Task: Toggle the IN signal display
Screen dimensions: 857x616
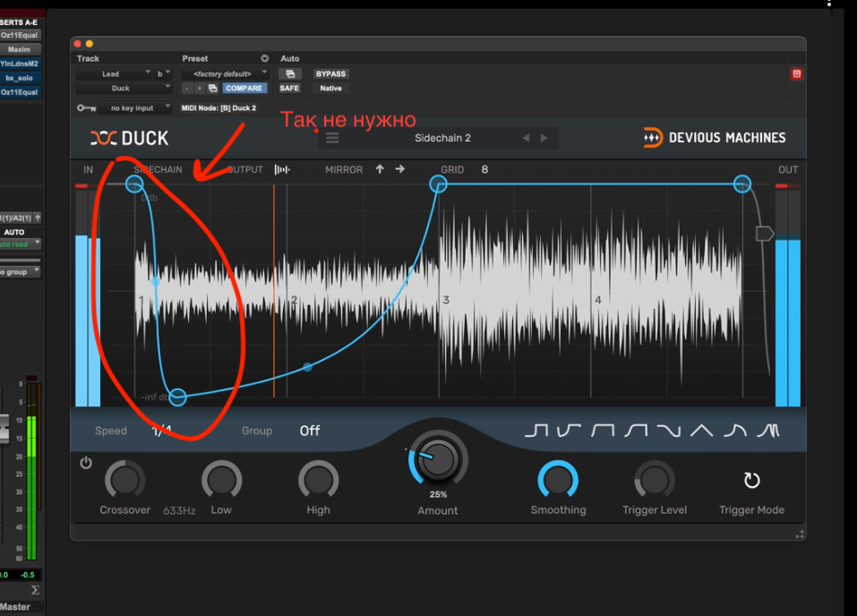Action: point(88,169)
